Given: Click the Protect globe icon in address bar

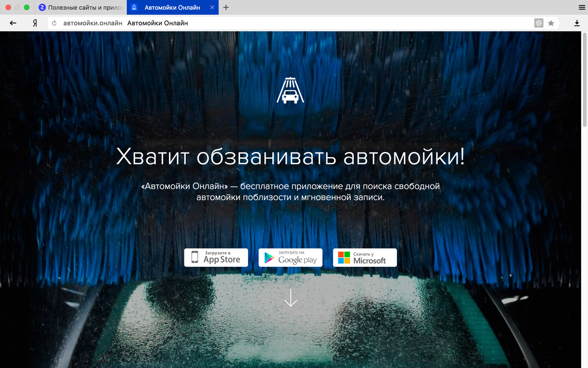Looking at the screenshot, I should [x=539, y=23].
